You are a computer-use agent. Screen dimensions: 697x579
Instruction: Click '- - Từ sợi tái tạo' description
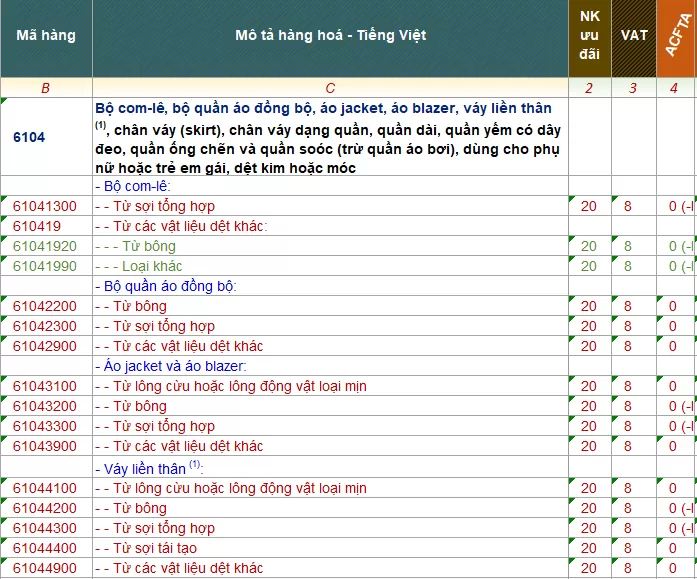click(x=330, y=548)
